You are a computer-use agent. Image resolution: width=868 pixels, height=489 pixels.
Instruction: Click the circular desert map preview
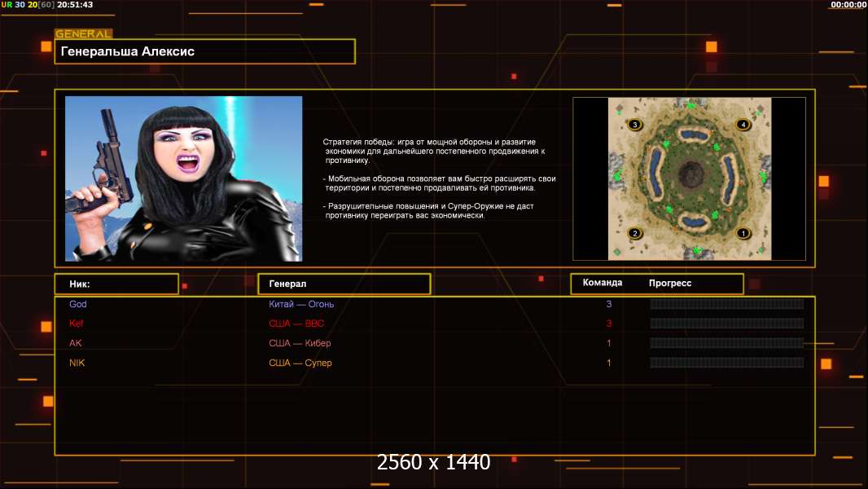pos(689,178)
